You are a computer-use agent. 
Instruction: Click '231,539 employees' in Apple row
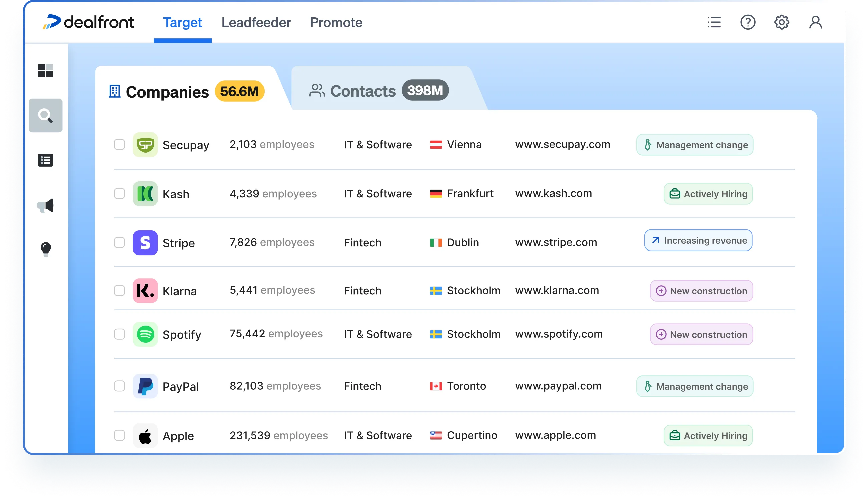tap(279, 436)
